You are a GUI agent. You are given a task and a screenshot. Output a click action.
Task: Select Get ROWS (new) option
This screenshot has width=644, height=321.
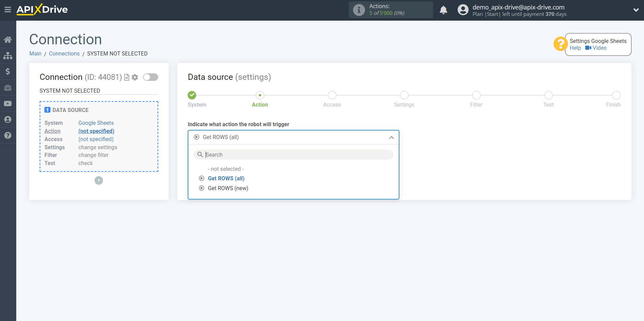228,188
